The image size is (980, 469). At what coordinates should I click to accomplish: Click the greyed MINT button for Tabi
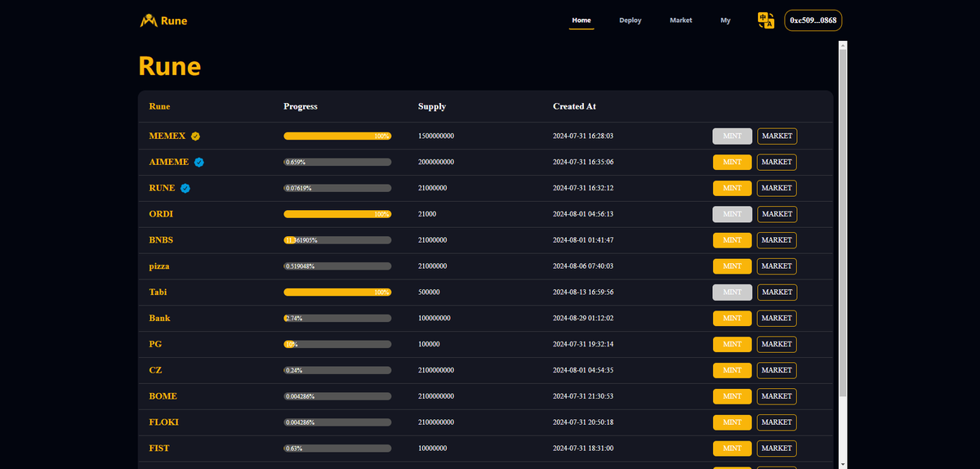point(733,292)
